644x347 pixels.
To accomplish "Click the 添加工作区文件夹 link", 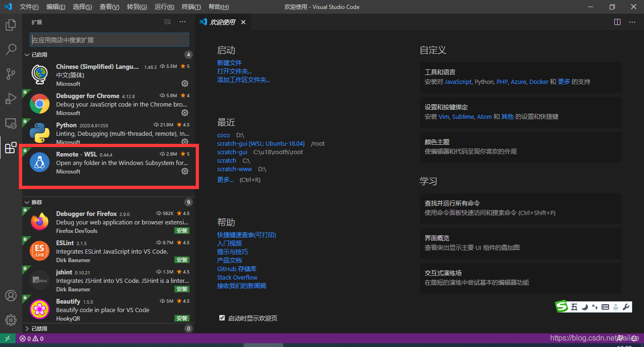I will click(244, 80).
